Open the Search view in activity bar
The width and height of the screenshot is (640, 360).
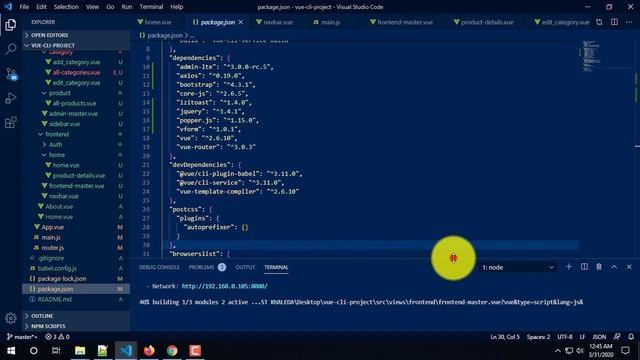tap(11, 49)
